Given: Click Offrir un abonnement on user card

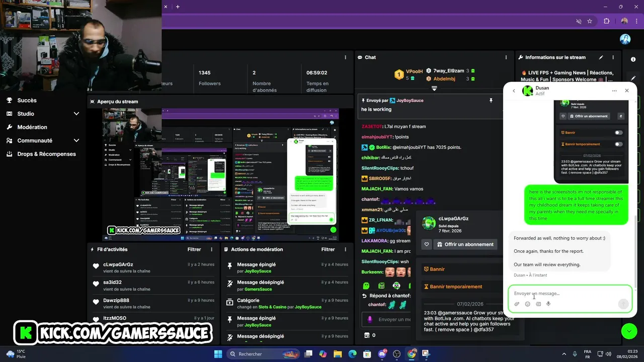Looking at the screenshot, I should click(x=465, y=244).
